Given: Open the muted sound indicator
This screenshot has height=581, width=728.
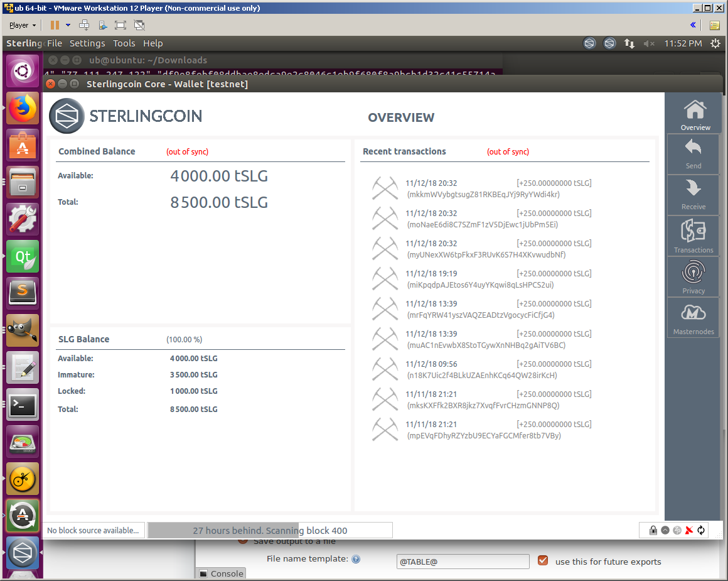Looking at the screenshot, I should pos(649,43).
